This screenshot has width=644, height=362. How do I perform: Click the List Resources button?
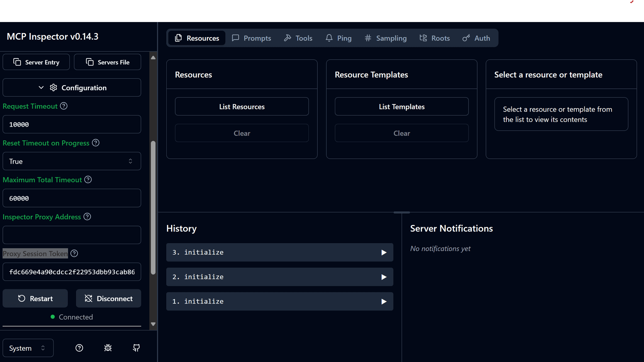[x=241, y=107]
